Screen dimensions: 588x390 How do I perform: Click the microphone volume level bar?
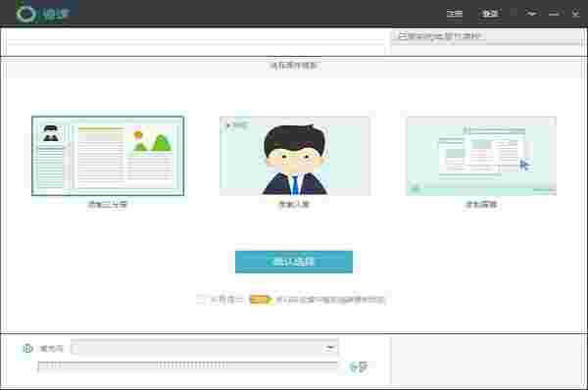pos(187,366)
